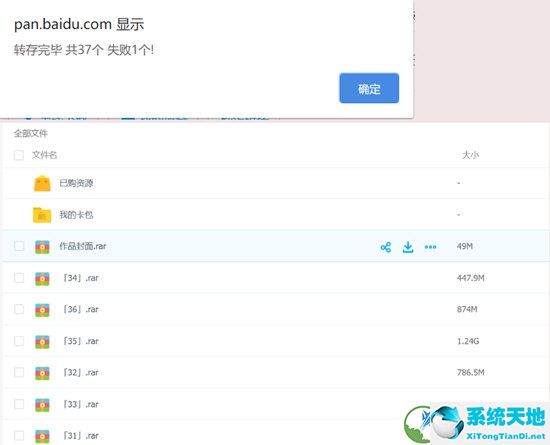The width and height of the screenshot is (550, 445).
Task: Click the dialog message 转存完毕 共37个 失败1个!
Action: point(84,50)
